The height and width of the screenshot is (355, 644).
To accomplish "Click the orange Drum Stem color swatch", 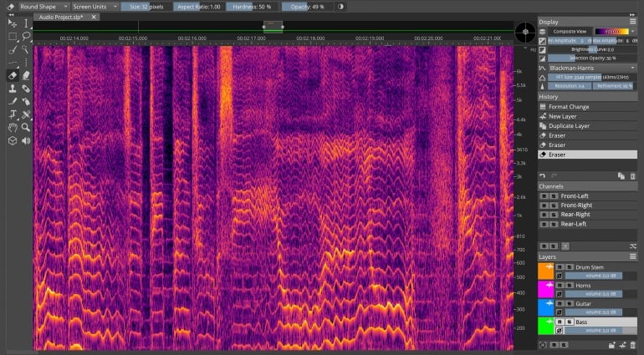I will point(546,271).
